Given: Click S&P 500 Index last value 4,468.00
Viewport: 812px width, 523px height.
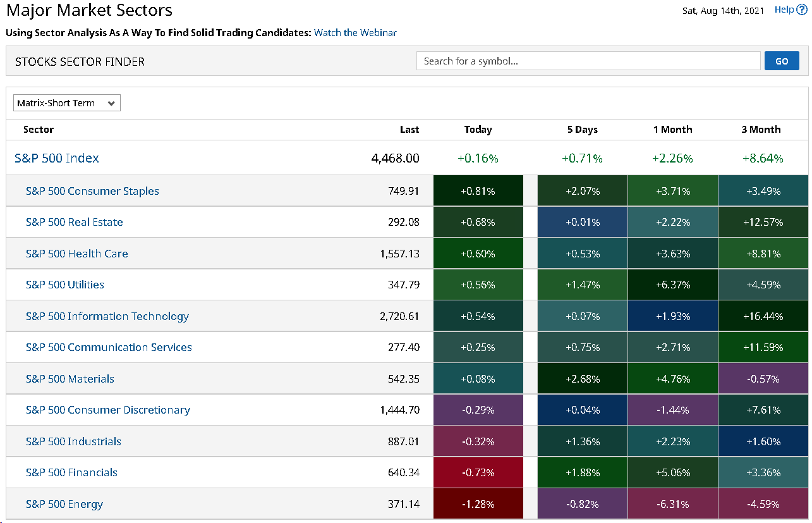Looking at the screenshot, I should (396, 158).
